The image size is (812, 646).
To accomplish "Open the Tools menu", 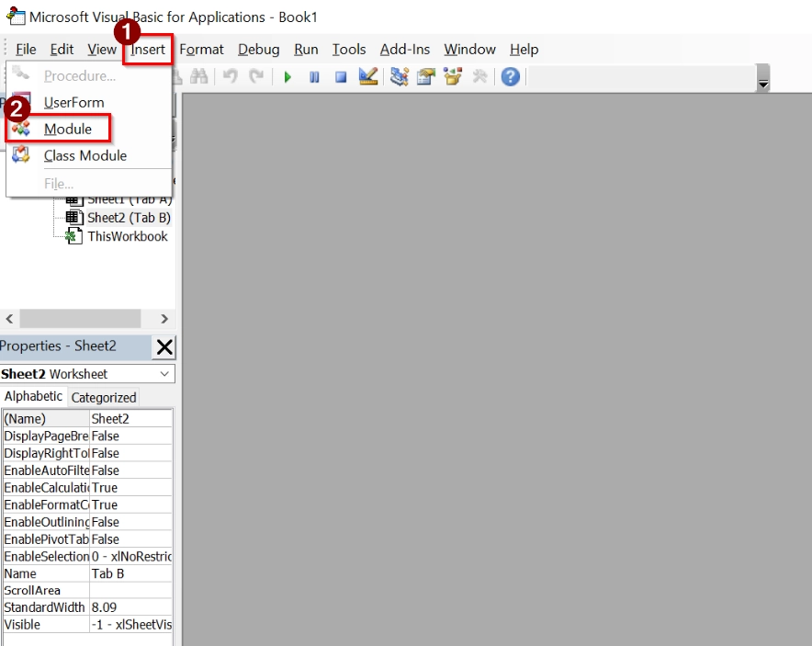I will pos(348,50).
